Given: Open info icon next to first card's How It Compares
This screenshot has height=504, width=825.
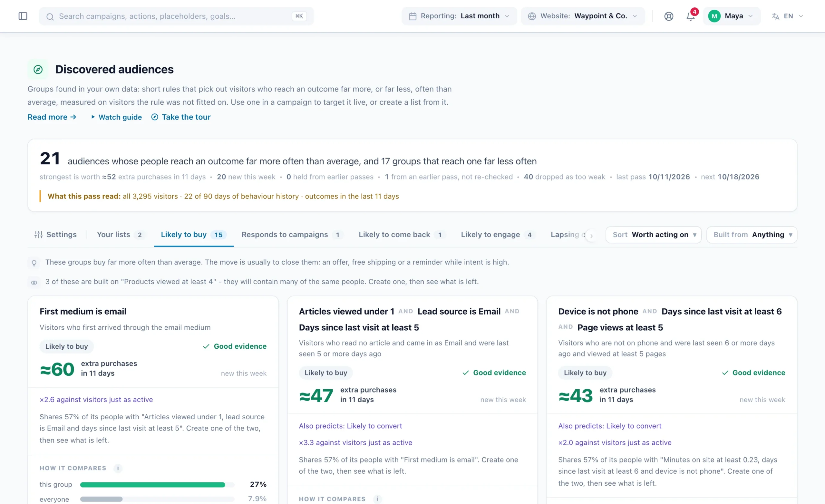Looking at the screenshot, I should [118, 468].
